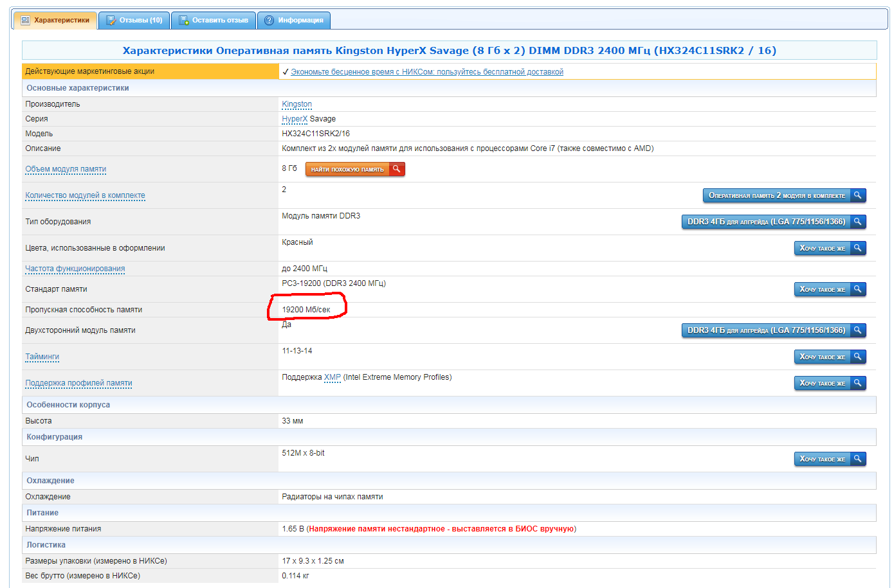
Task: Click the Тип оборудования row label
Action: [x=58, y=222]
